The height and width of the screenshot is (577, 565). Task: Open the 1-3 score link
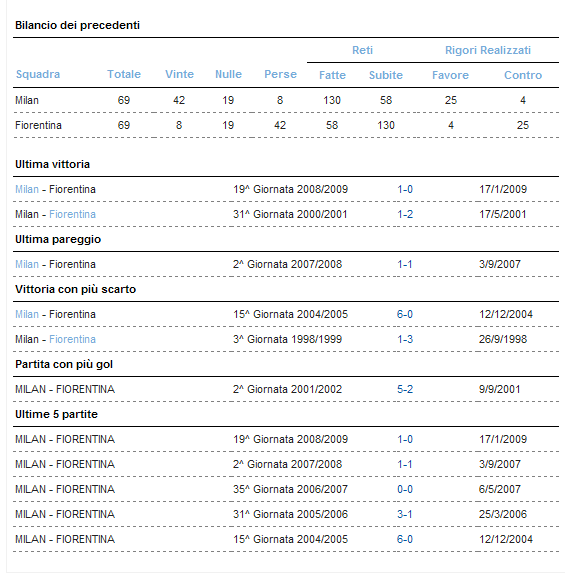point(405,339)
